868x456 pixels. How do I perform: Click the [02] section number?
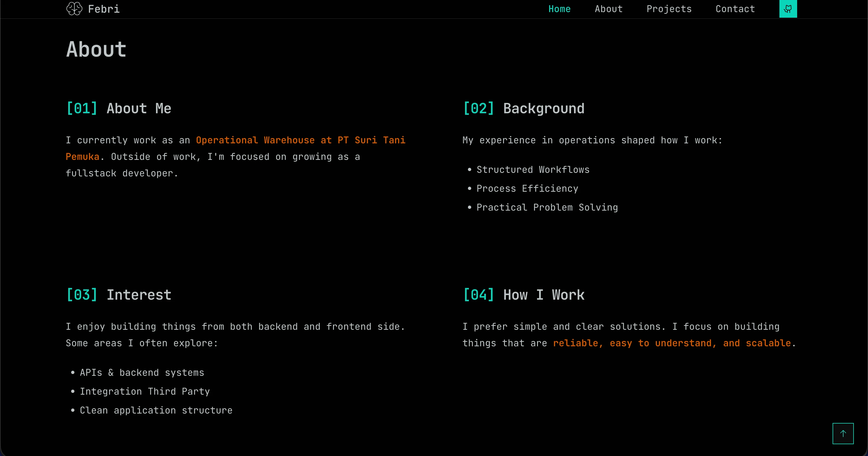click(479, 108)
